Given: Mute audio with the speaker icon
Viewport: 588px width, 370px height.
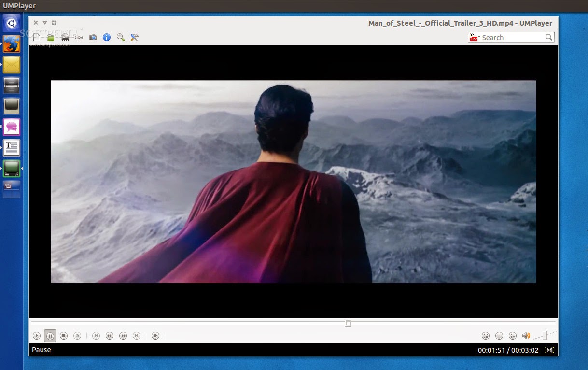Looking at the screenshot, I should coord(526,336).
